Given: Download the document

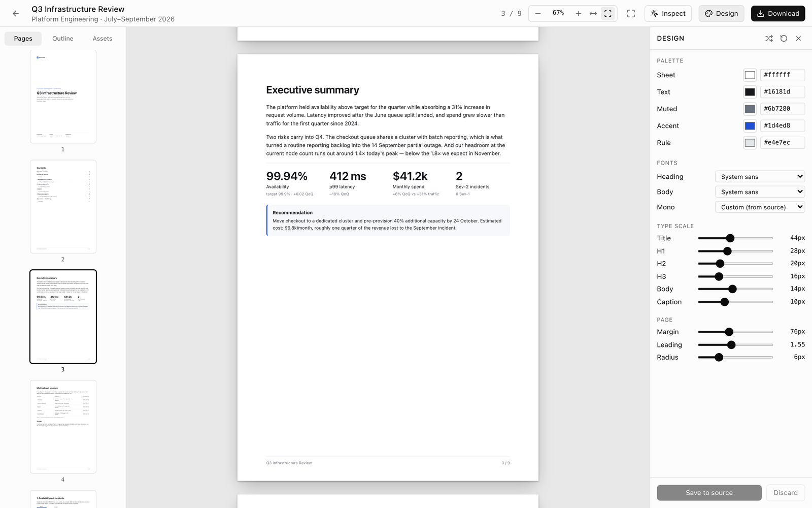Looking at the screenshot, I should (778, 14).
